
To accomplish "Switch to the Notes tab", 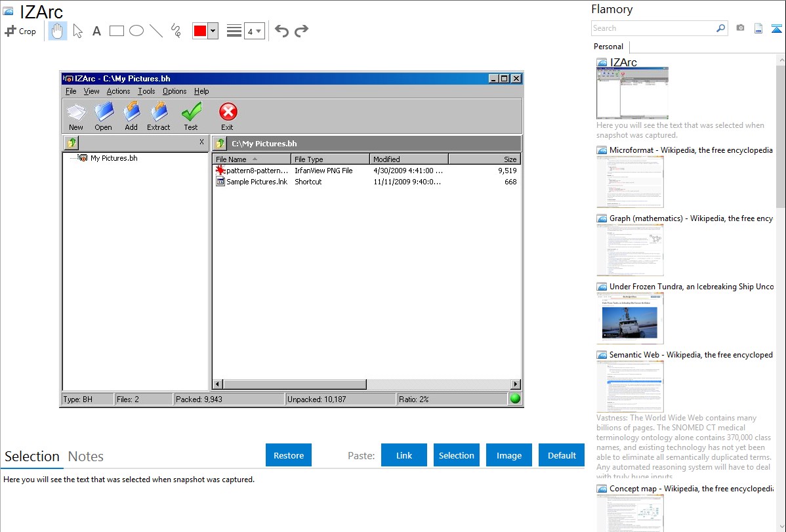I will coord(86,457).
